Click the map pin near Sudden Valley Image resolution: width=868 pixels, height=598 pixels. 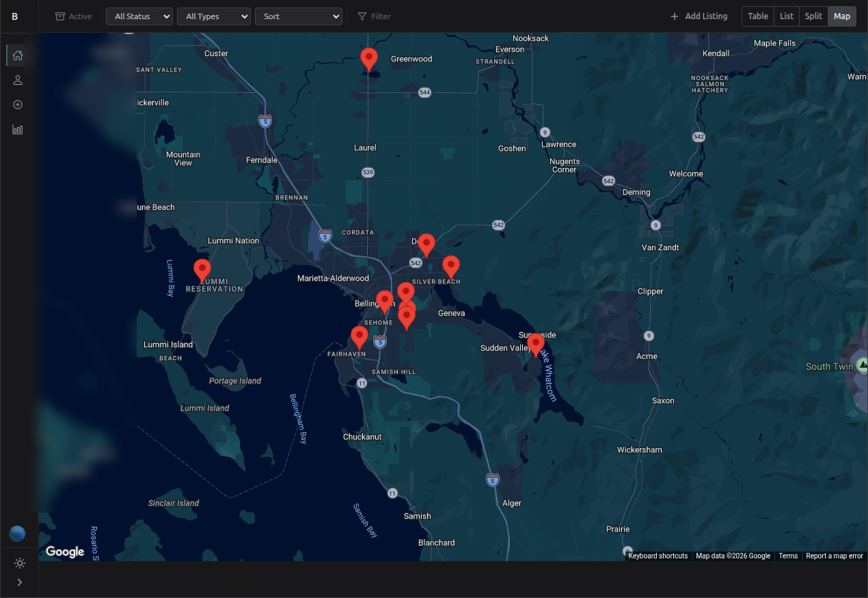coord(535,345)
